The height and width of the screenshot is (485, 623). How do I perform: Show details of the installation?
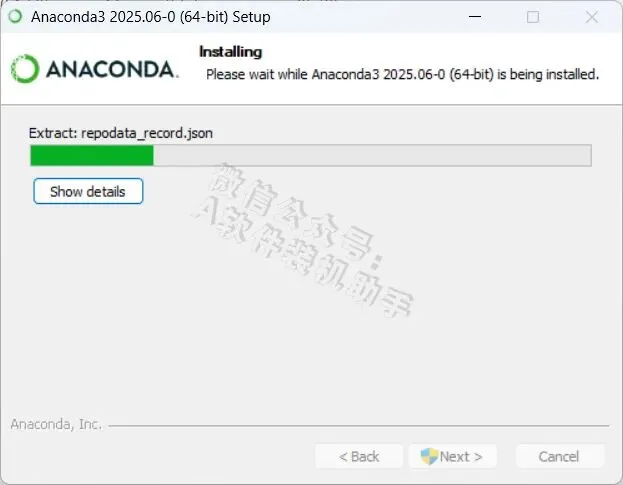[x=88, y=191]
